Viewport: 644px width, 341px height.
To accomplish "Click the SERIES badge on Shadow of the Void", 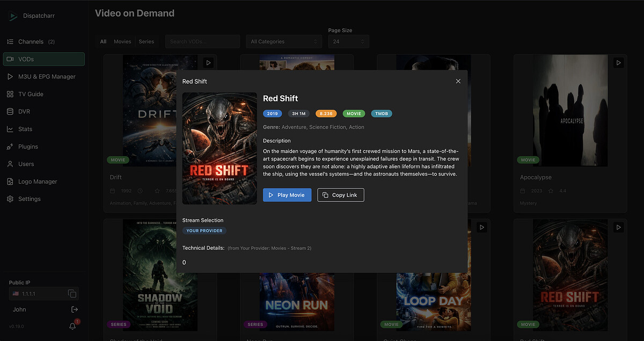I will 119,324.
